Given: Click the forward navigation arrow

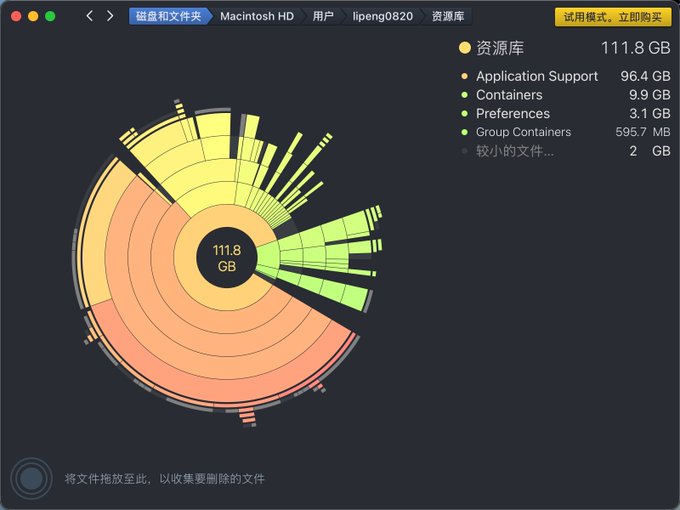Looking at the screenshot, I should 110,16.
